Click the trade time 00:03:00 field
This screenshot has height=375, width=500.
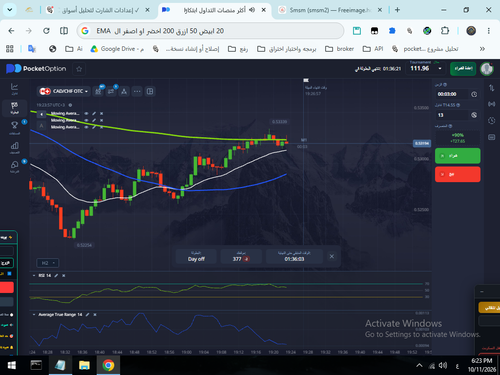pyautogui.click(x=451, y=94)
